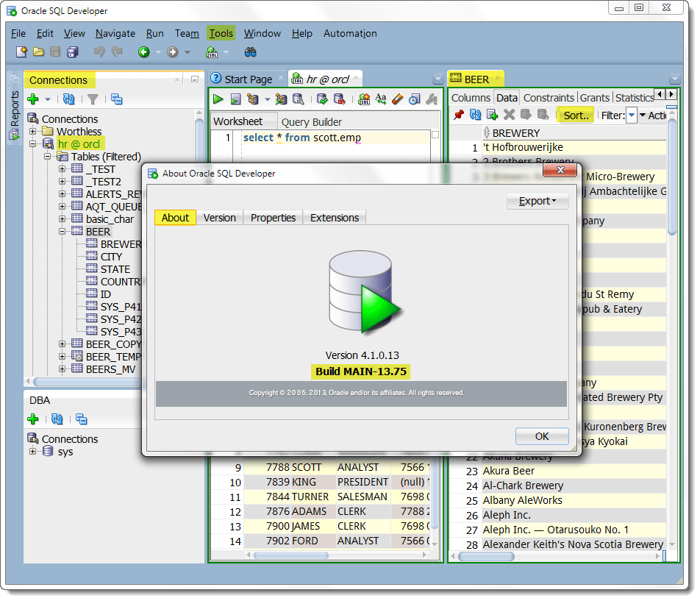
Task: Insert a new row in the Data grid
Action: click(491, 114)
